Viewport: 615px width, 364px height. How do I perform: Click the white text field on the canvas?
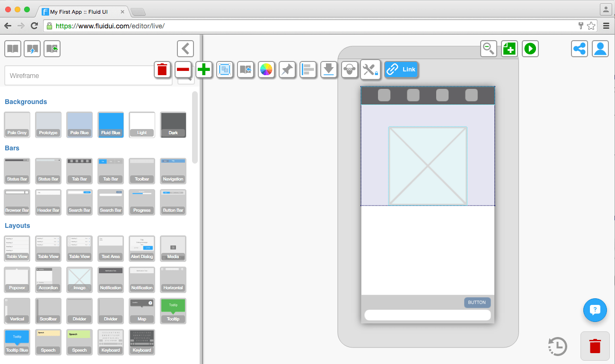coord(428,315)
